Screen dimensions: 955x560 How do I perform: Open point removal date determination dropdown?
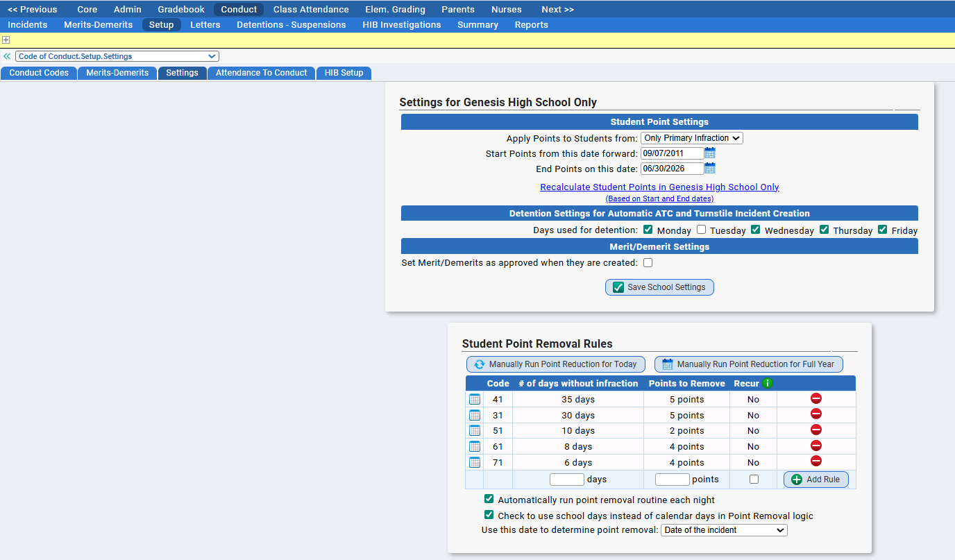pos(724,530)
